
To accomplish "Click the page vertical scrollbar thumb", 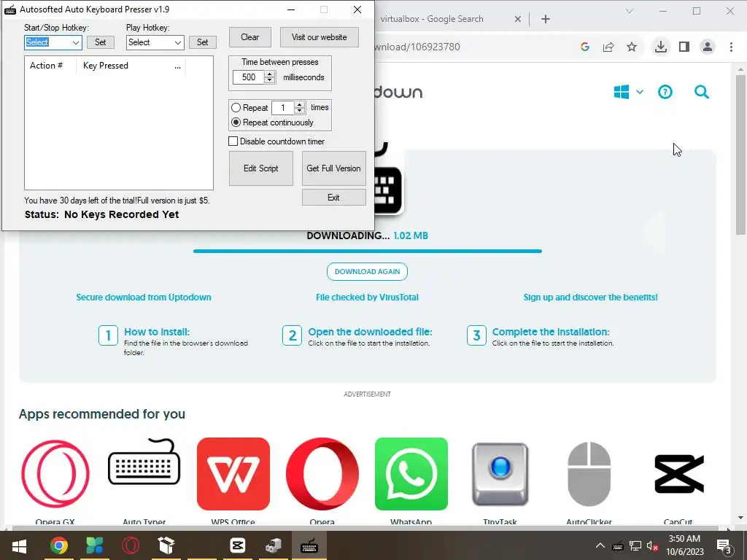I will (x=741, y=155).
